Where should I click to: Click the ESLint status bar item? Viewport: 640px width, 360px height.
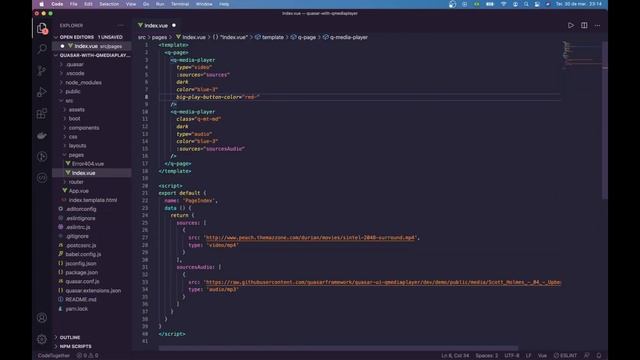pyautogui.click(x=565, y=356)
